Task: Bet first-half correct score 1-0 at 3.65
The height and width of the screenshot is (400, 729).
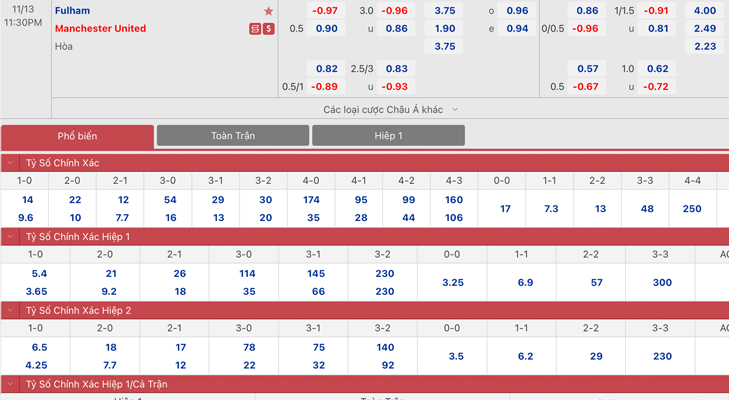Action: pos(36,292)
